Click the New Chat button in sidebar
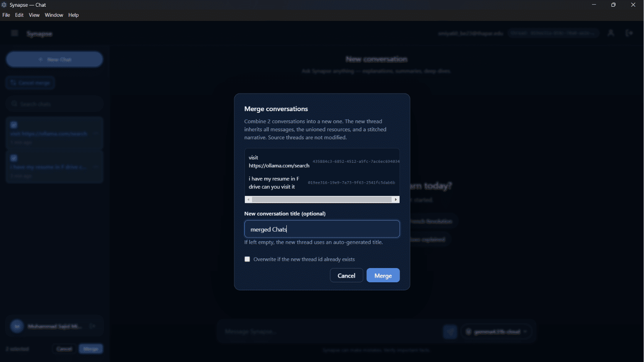644x362 pixels. 55,60
